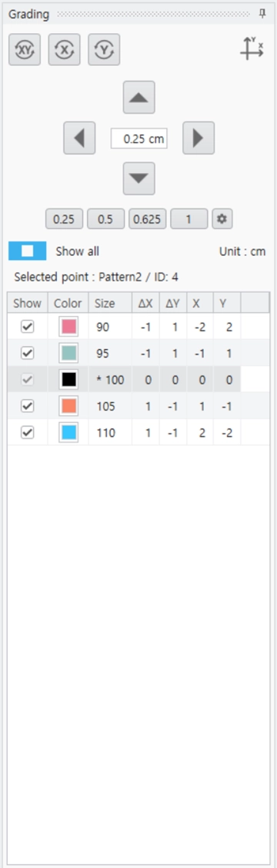The height and width of the screenshot is (868, 277).
Task: Open the pink color swatch for size 90
Action: [68, 328]
